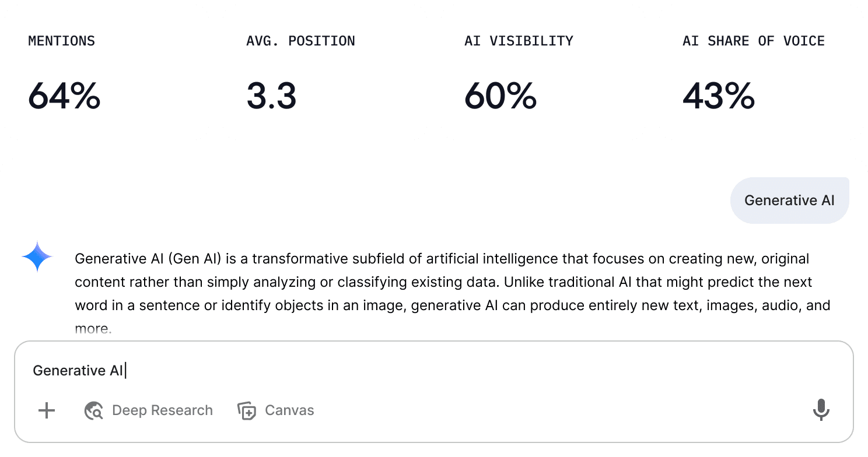Select the Deep Research text label
868x457 pixels.
(162, 410)
